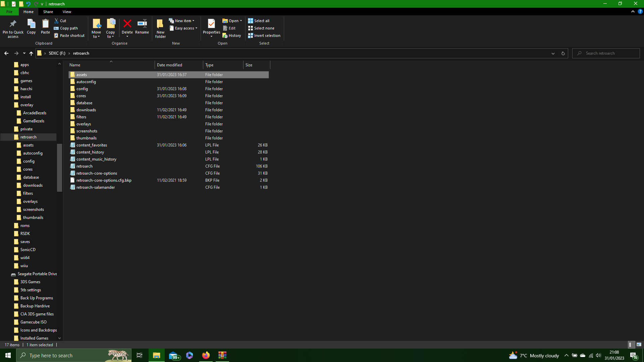This screenshot has height=362, width=644.
Task: Switch to large icons view layout
Action: point(639,345)
